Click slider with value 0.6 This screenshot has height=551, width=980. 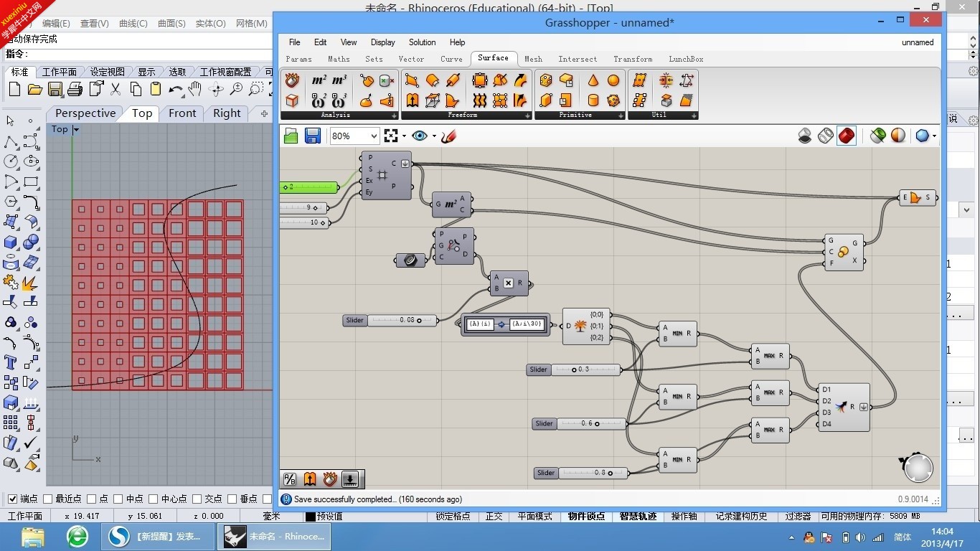click(580, 423)
